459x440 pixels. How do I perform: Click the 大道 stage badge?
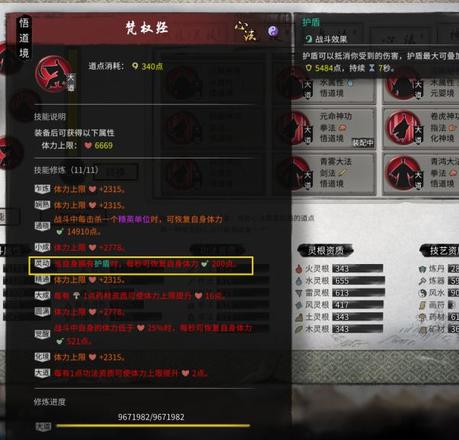(x=42, y=373)
